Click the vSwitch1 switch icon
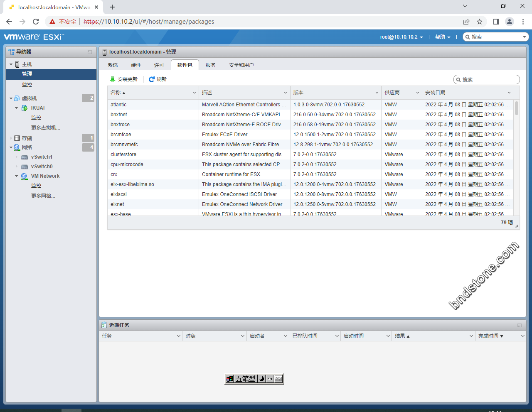The image size is (532, 412). (25, 157)
